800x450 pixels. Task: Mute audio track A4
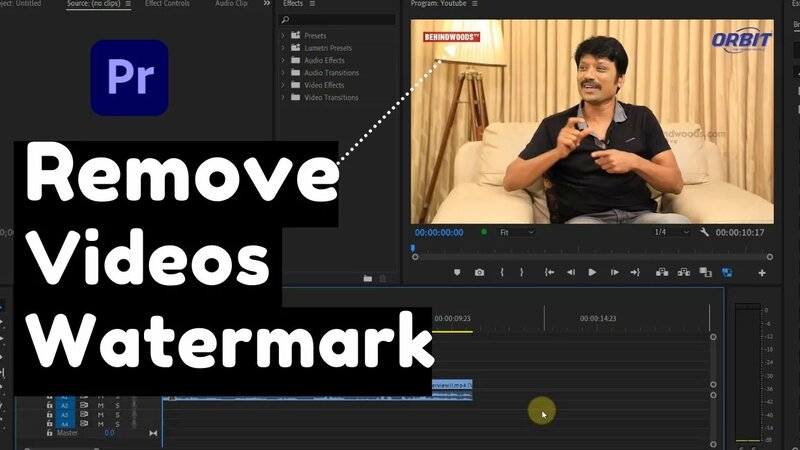tap(101, 424)
